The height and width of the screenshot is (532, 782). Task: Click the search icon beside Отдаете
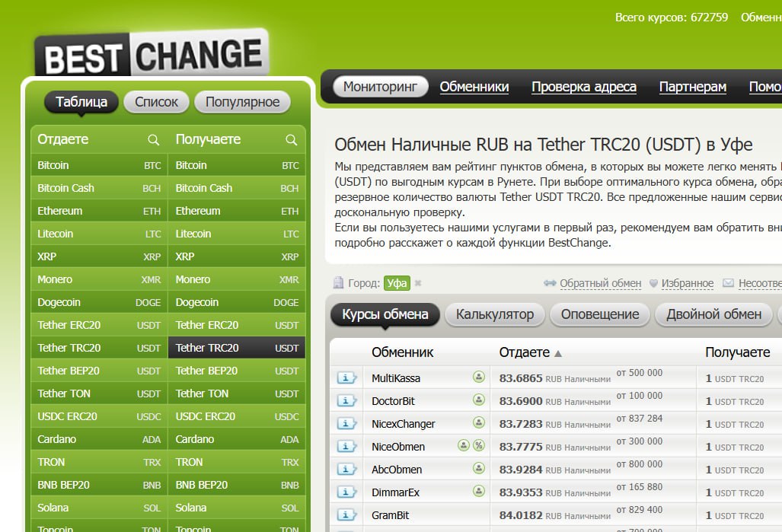[154, 140]
